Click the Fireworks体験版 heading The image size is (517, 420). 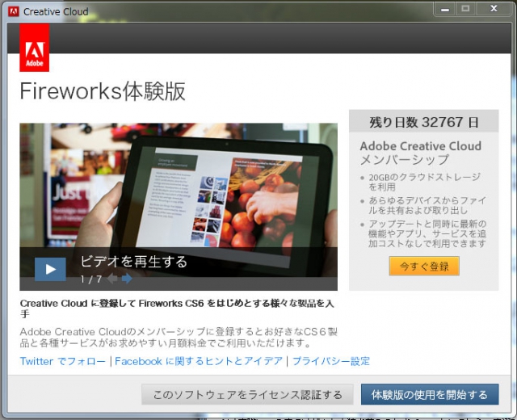(x=103, y=91)
